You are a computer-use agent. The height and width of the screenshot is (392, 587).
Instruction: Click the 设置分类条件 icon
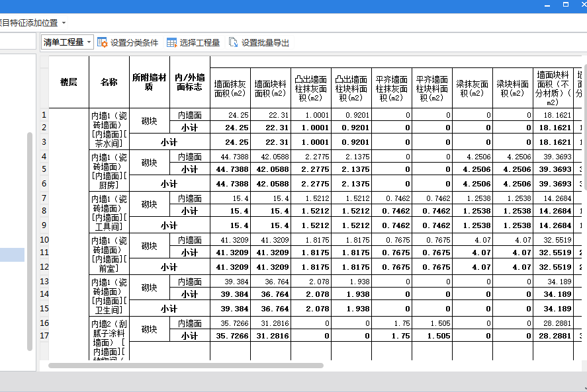tap(102, 43)
